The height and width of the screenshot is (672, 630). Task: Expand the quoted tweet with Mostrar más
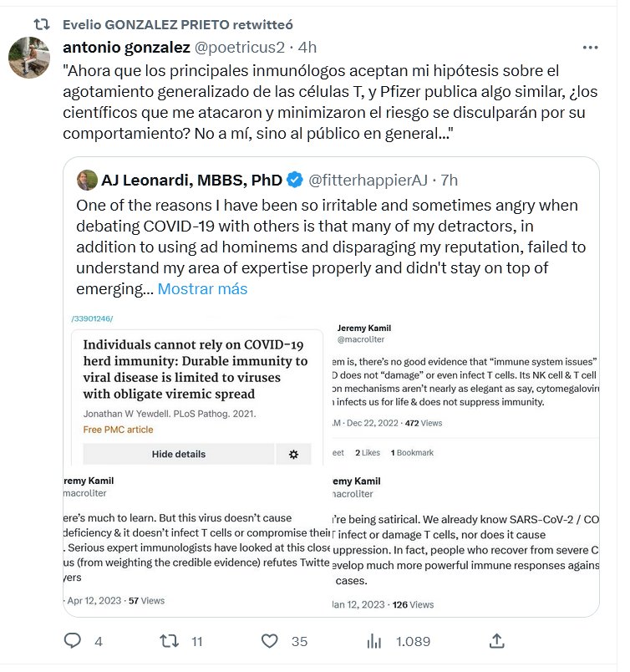coord(203,289)
